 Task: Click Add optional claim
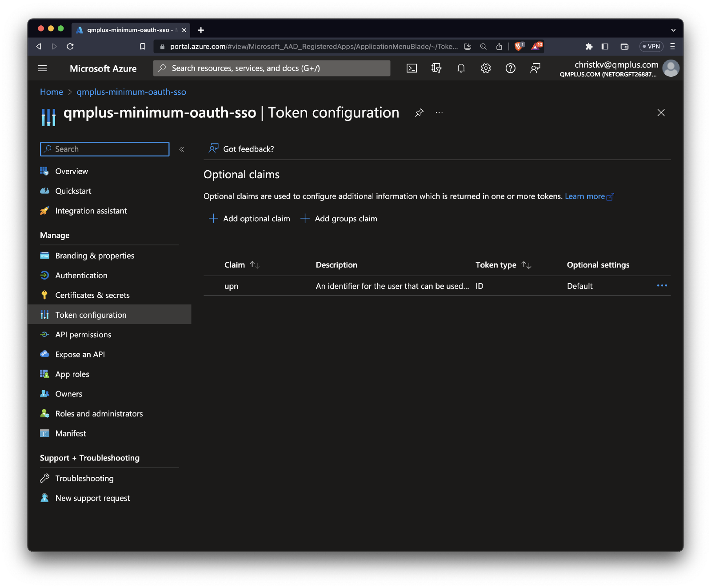point(249,219)
